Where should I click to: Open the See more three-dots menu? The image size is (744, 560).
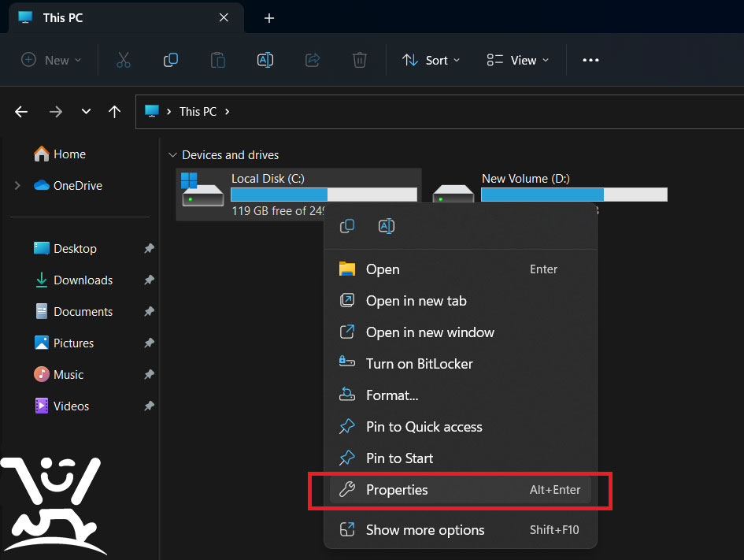click(590, 61)
